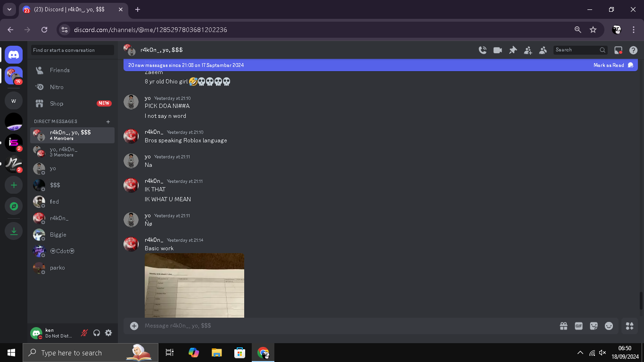Reload the page
644x362 pixels.
tap(44, 30)
